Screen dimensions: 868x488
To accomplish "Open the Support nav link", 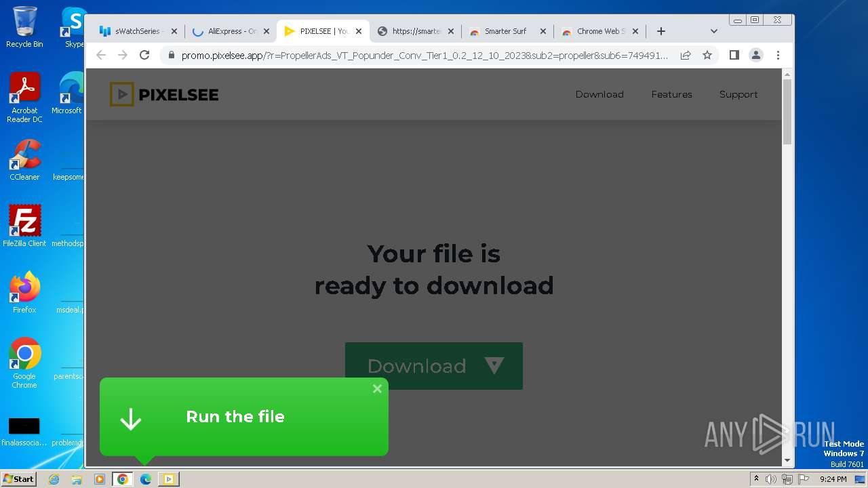I will [738, 94].
